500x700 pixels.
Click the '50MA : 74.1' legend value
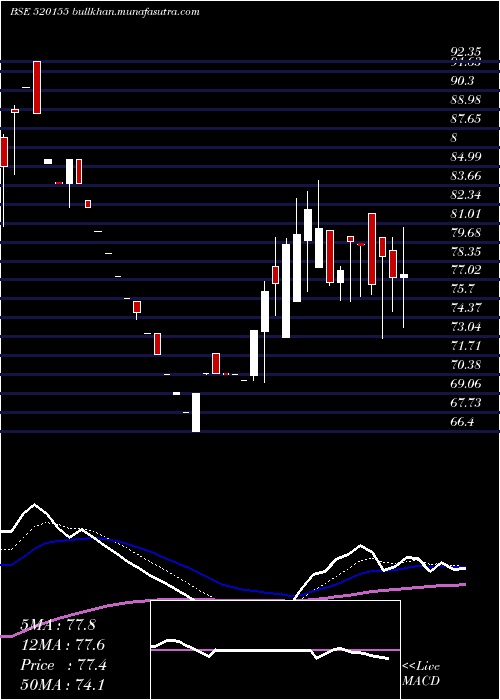(x=63, y=685)
